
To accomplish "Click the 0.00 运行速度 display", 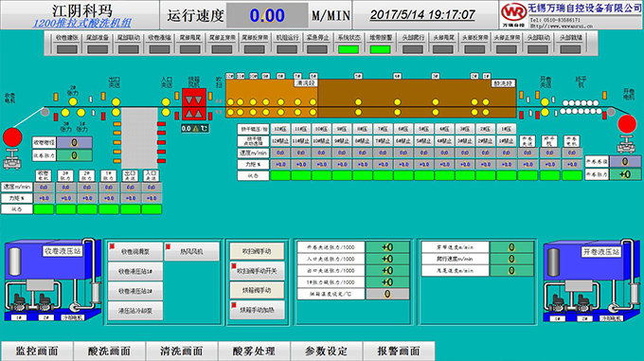I will pos(267,15).
